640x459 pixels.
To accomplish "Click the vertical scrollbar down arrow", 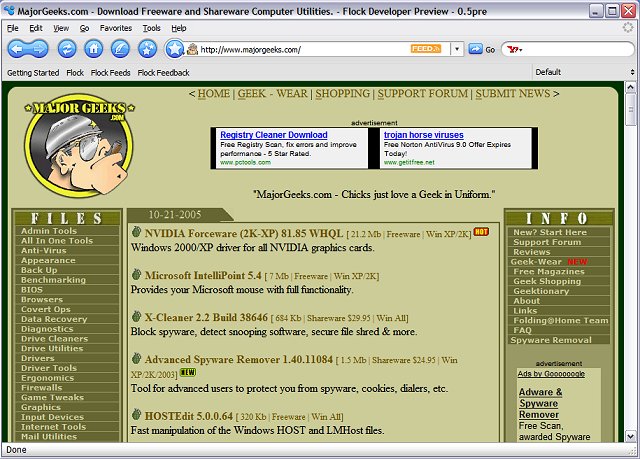I will coord(631,432).
